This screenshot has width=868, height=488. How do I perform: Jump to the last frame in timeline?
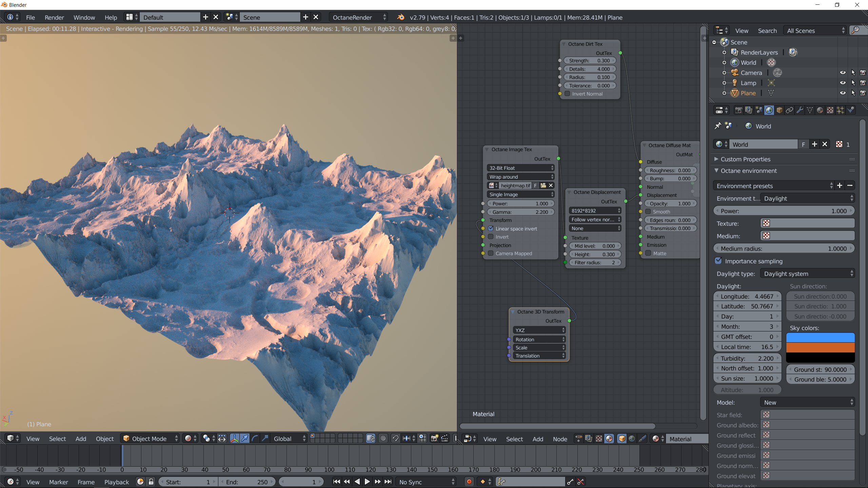click(x=388, y=482)
